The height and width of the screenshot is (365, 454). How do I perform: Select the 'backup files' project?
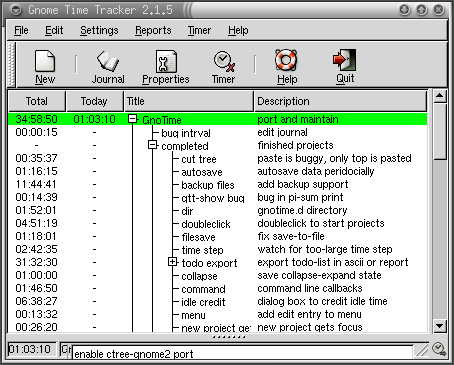point(208,185)
